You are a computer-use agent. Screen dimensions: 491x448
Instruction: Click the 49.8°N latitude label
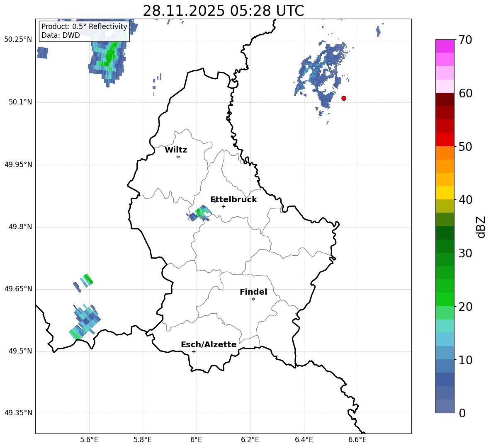pos(21,227)
